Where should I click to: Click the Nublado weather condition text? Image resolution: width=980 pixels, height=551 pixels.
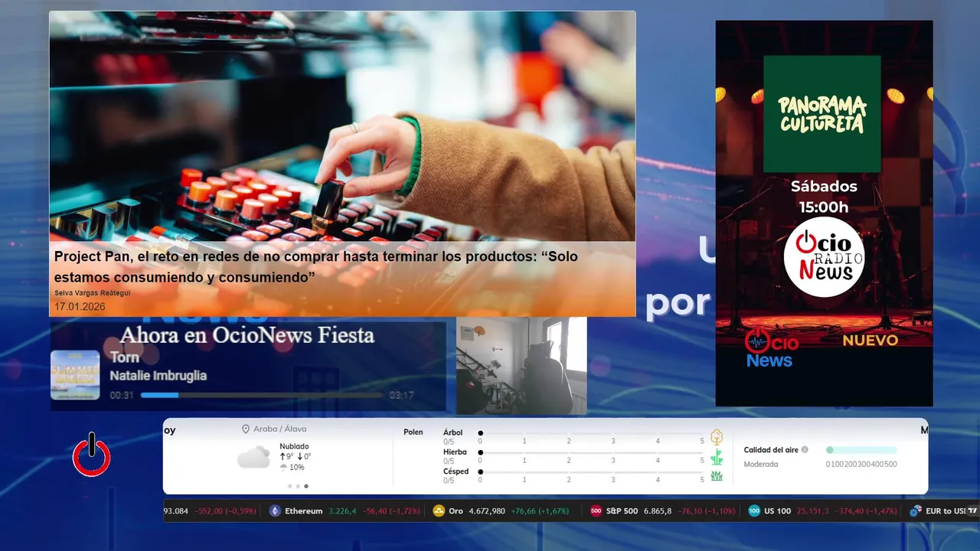click(x=295, y=446)
